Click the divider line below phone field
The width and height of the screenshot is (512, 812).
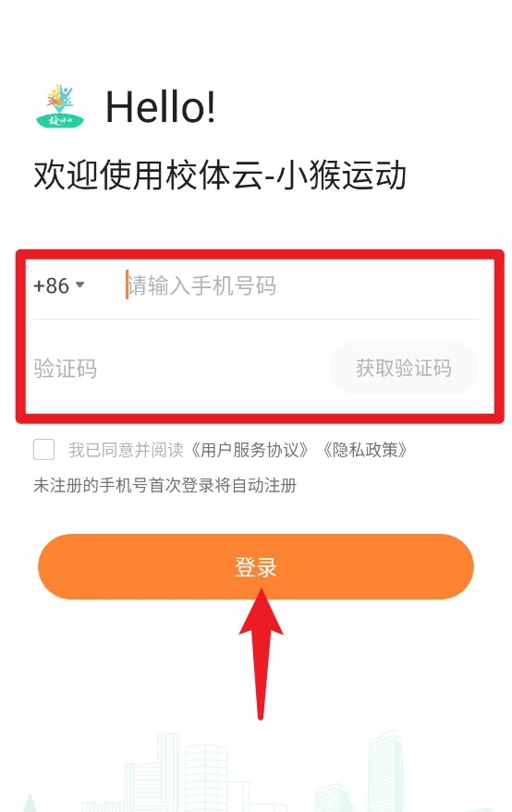[x=256, y=319]
